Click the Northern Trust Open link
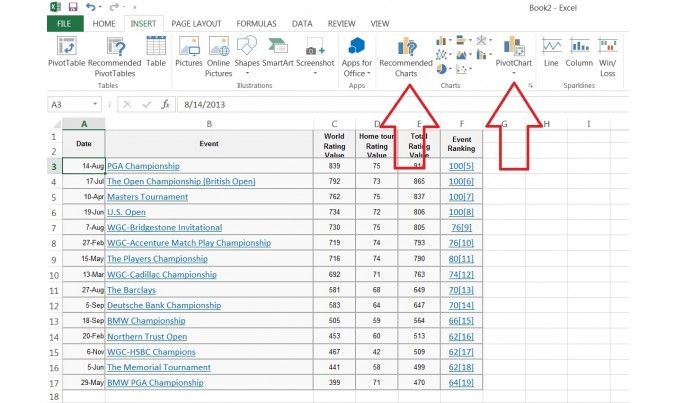 pyautogui.click(x=147, y=336)
